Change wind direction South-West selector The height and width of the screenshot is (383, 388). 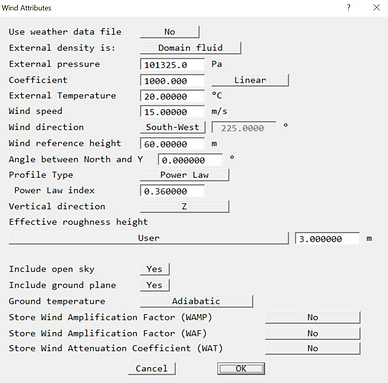pyautogui.click(x=172, y=127)
